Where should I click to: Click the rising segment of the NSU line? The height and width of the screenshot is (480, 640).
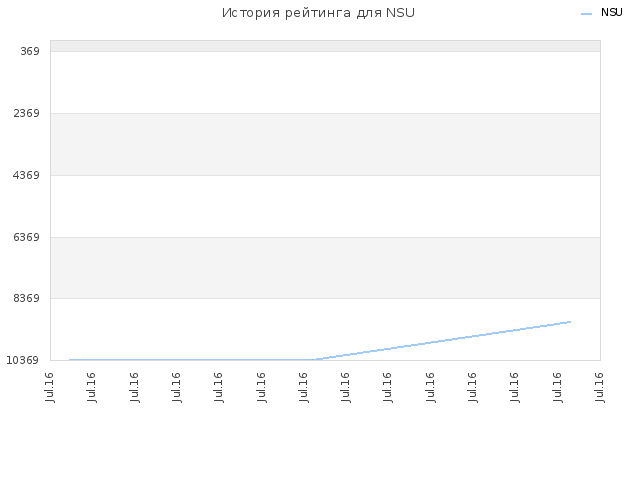(x=442, y=341)
